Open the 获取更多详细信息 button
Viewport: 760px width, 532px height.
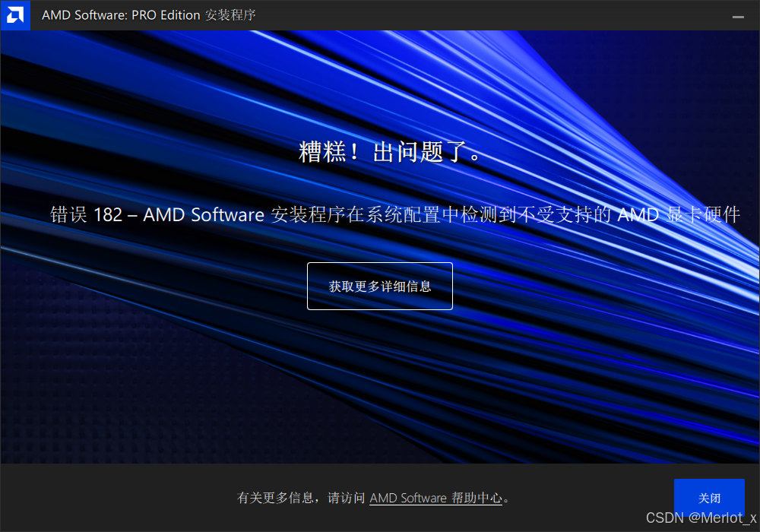click(x=379, y=286)
